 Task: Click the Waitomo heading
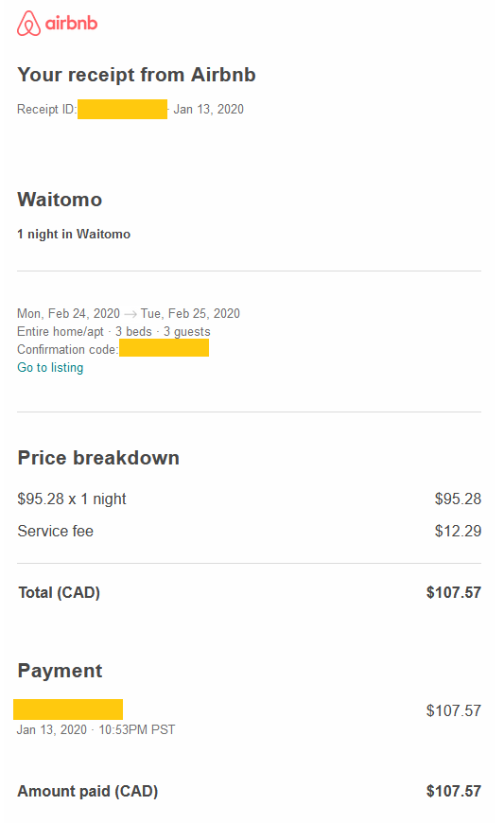[60, 200]
